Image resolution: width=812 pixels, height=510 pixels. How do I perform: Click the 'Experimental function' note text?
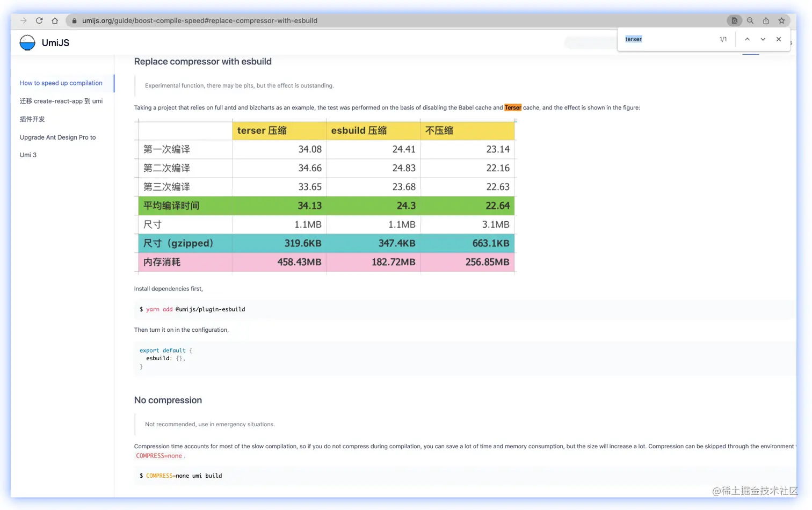[240, 86]
